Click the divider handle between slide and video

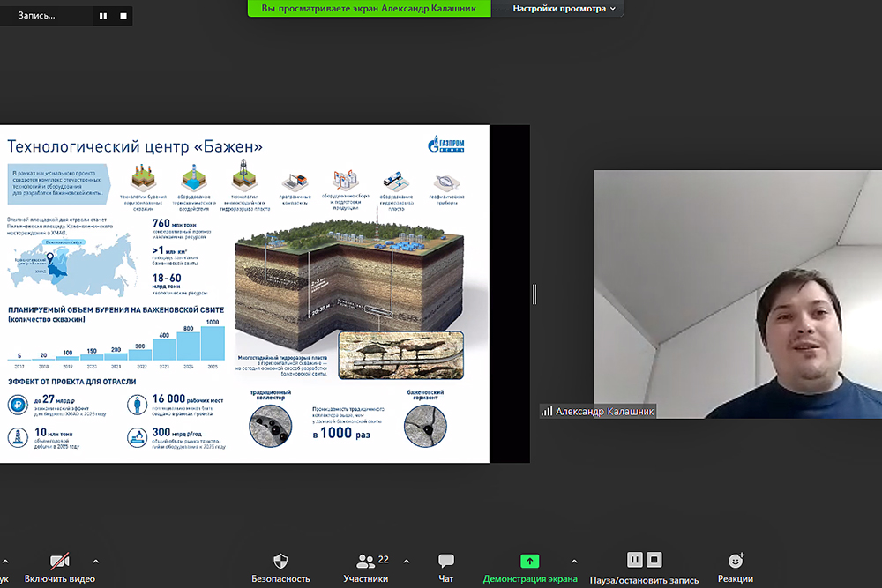534,294
